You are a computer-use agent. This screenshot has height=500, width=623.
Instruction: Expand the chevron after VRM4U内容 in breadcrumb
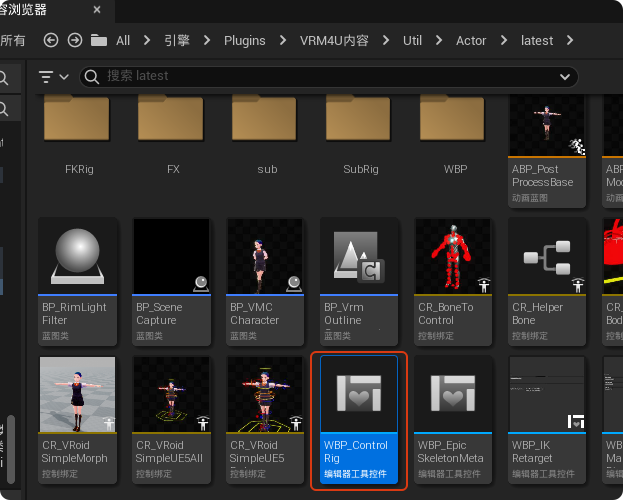coord(385,40)
